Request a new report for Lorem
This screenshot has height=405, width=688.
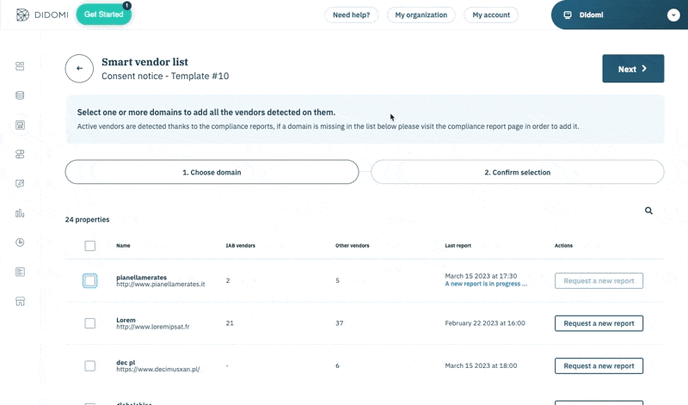[x=599, y=323]
